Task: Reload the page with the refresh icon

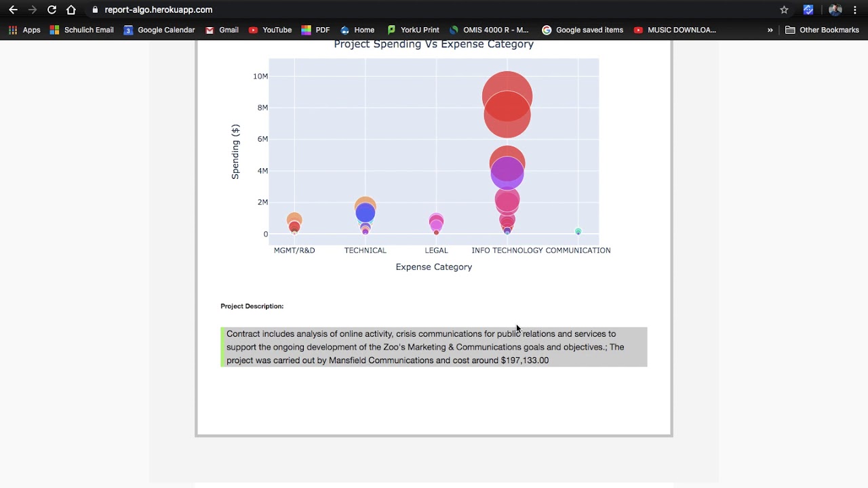Action: coord(52,9)
